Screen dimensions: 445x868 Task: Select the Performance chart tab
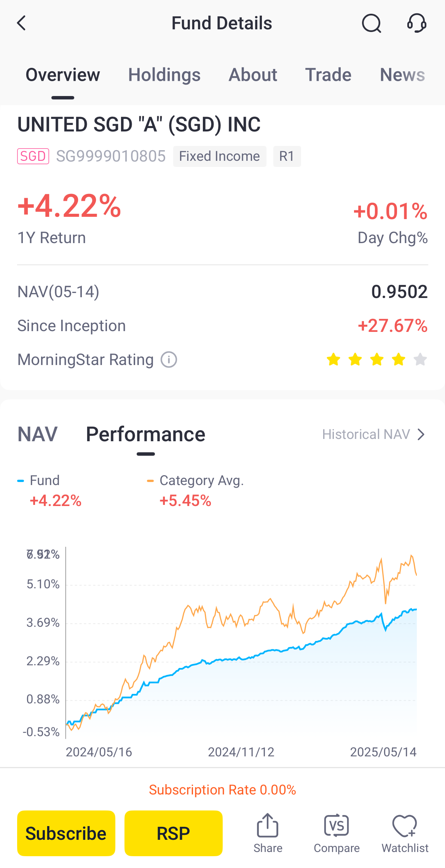coord(145,434)
